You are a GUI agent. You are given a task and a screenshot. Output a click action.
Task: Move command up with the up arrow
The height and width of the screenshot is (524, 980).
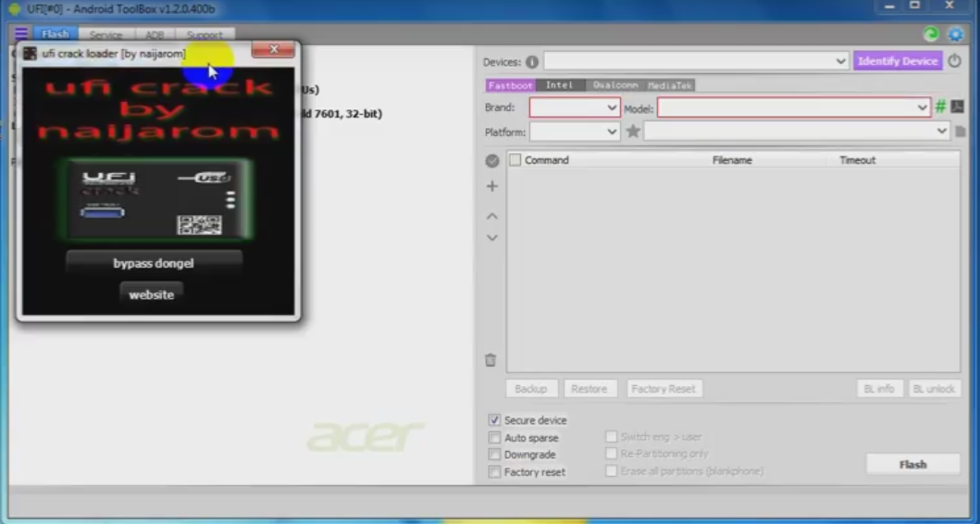pos(492,217)
